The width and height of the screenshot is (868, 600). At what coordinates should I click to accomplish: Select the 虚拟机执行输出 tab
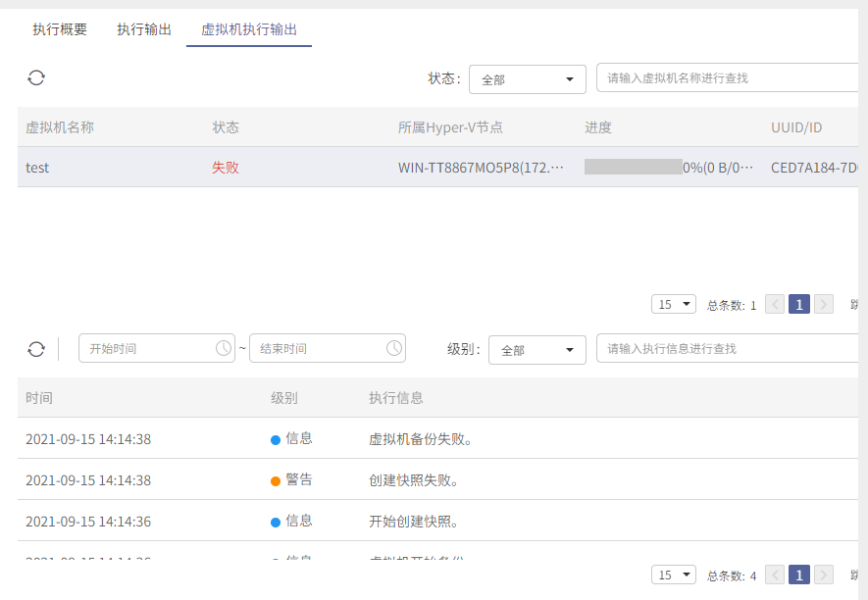[x=249, y=29]
